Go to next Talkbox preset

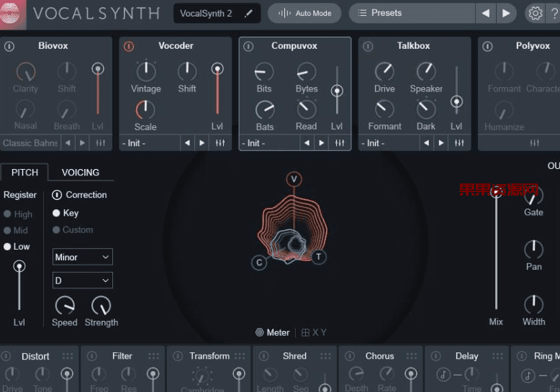tap(441, 143)
